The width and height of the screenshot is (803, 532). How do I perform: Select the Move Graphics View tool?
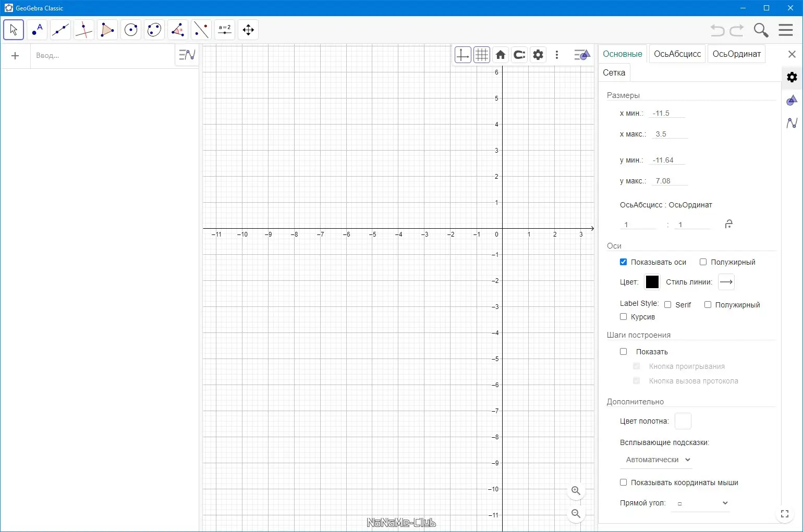point(248,30)
